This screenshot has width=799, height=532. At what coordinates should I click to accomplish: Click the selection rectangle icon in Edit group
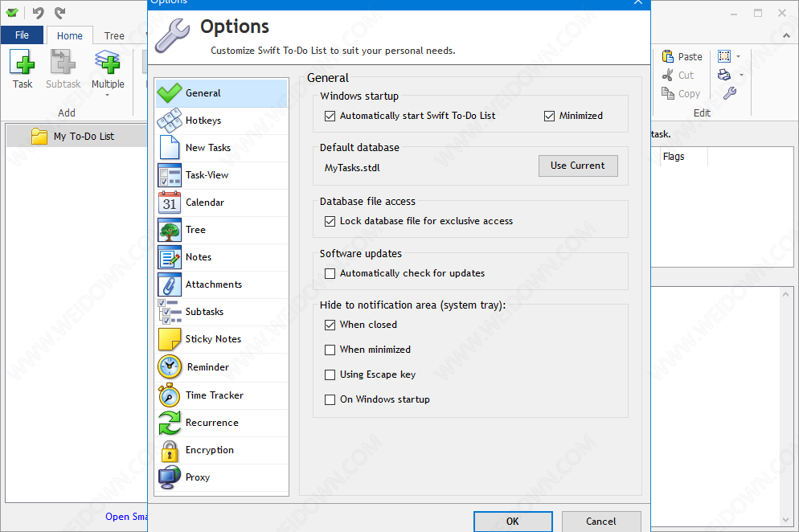pos(724,56)
